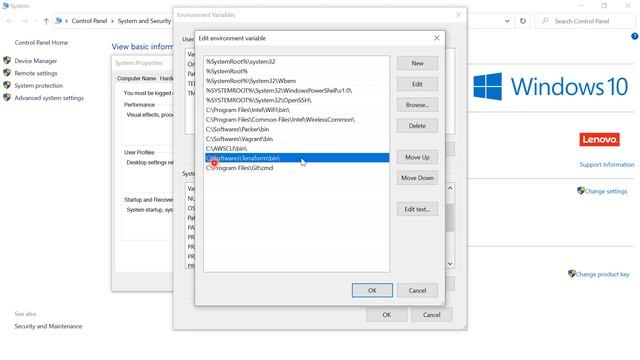Click New in Edit environment variable dialog
The width and height of the screenshot is (640, 360).
click(x=417, y=63)
